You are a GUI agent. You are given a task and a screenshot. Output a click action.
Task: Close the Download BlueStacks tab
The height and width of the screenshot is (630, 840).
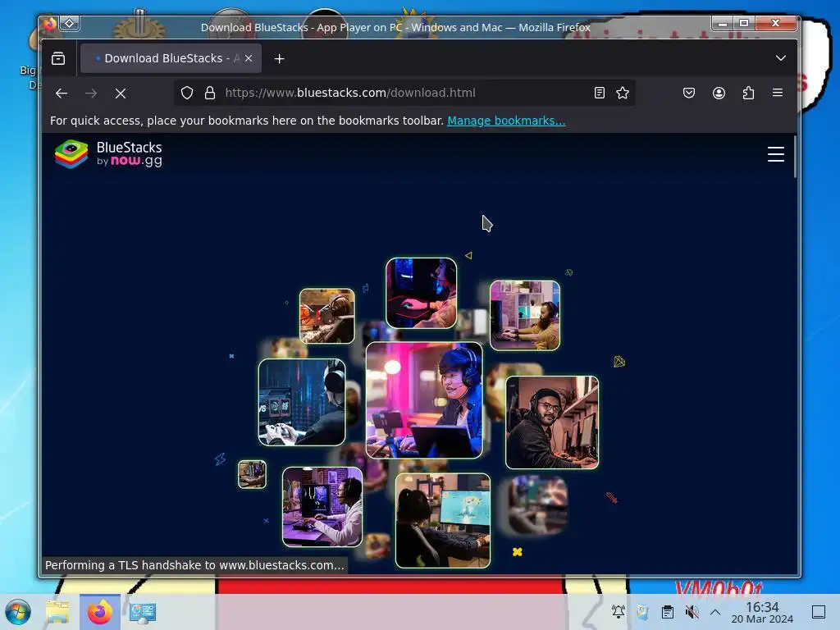click(x=249, y=58)
